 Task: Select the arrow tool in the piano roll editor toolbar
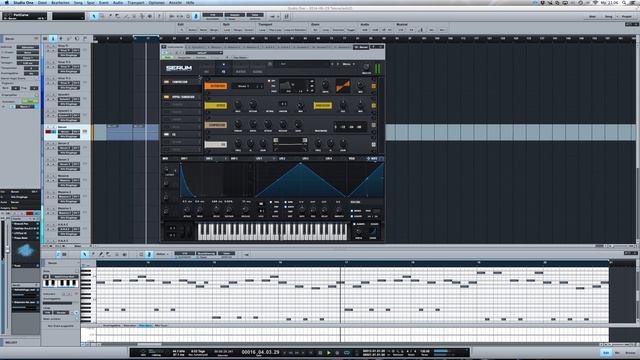click(84, 254)
